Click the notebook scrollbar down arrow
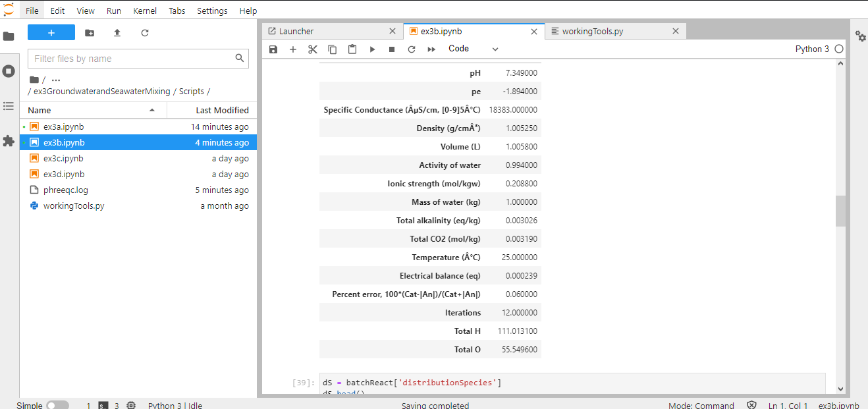The height and width of the screenshot is (409, 868). tap(840, 389)
